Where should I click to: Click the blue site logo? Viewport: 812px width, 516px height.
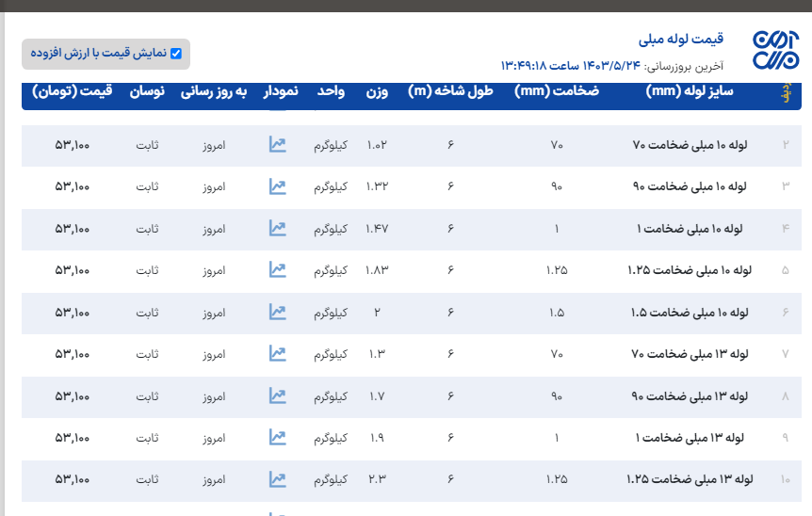(774, 51)
